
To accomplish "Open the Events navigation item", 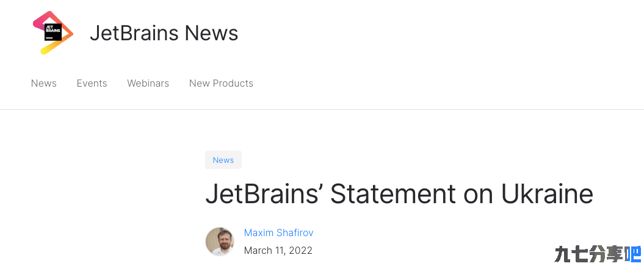I will [x=92, y=84].
